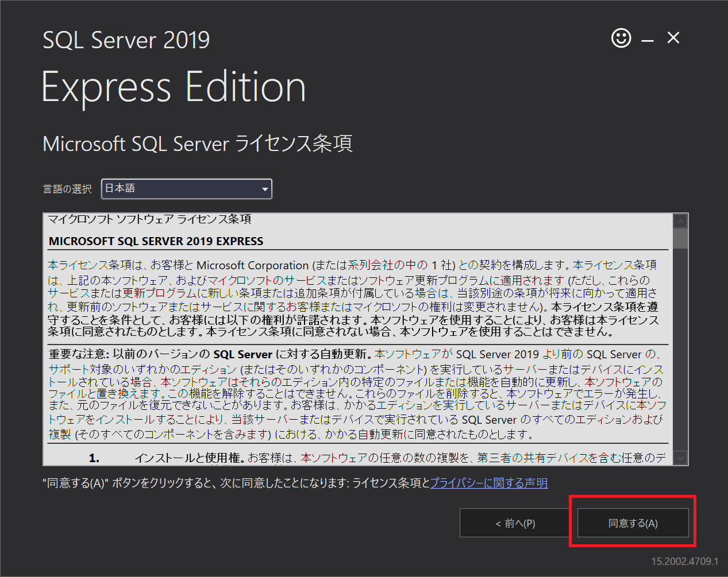Open the プライバシーに関する声明 link
Screen dimensions: 728x577
pyautogui.click(x=489, y=483)
